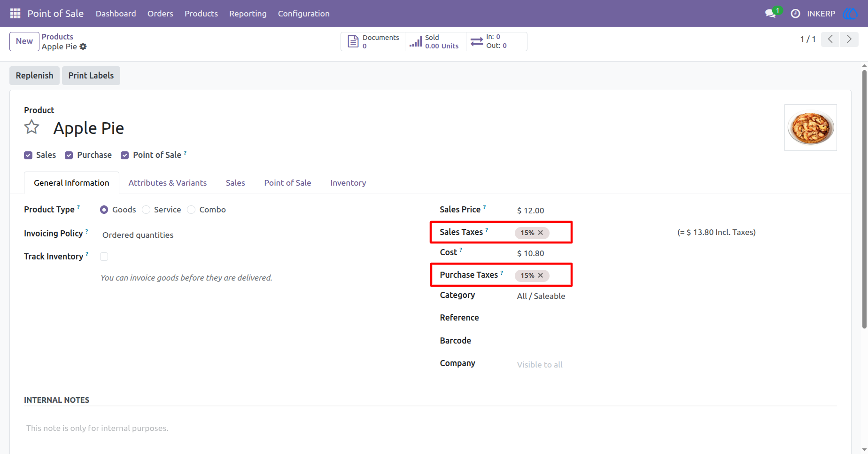
Task: Open the messages chat icon
Action: [770, 14]
